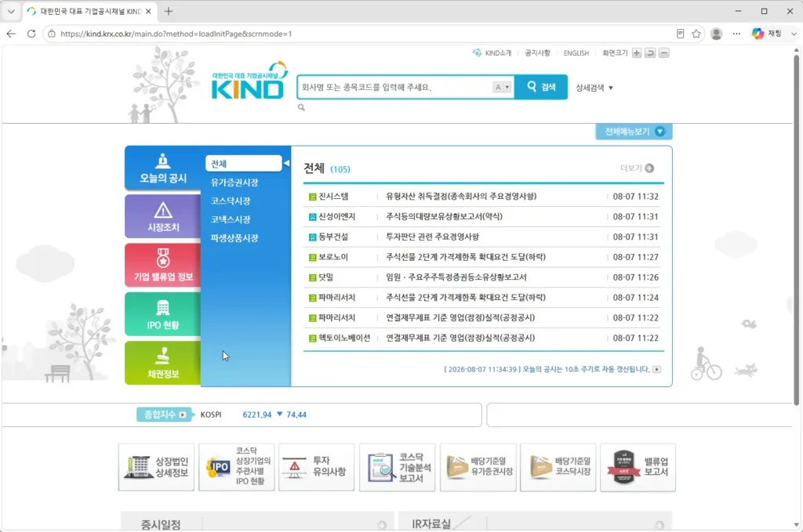Open 밸류업 보고서 shortcut

tap(638, 467)
